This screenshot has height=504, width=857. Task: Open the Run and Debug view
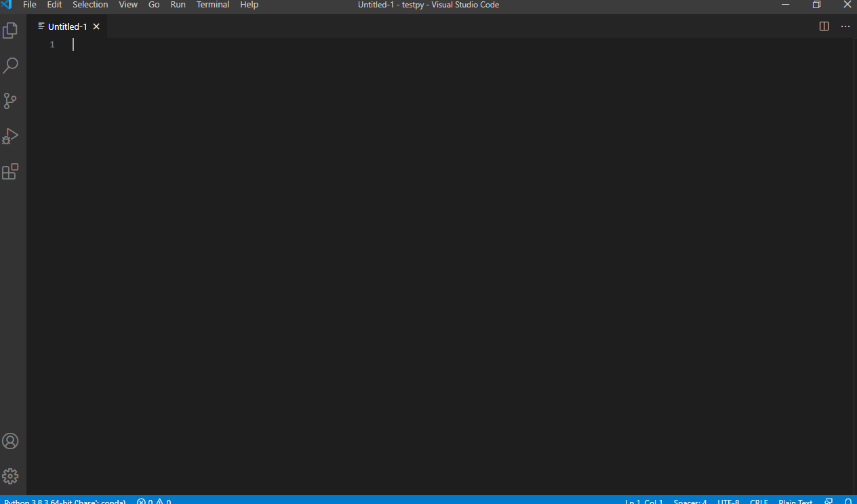(10, 136)
